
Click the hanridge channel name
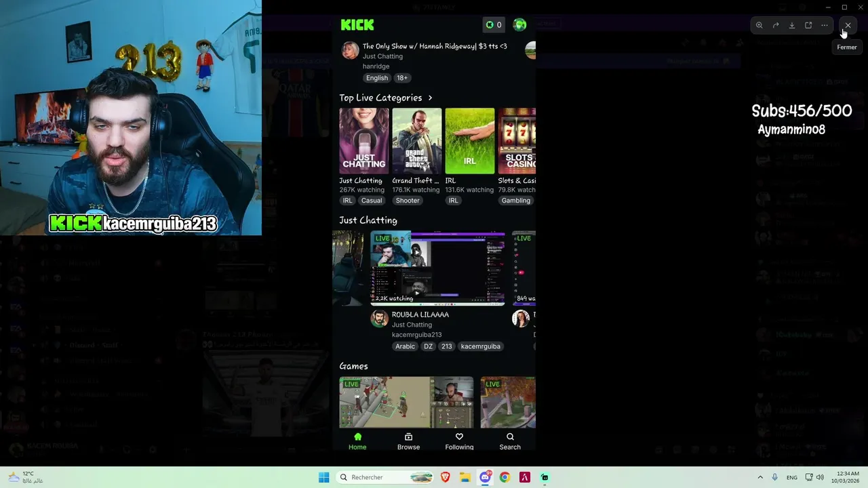pyautogui.click(x=376, y=66)
